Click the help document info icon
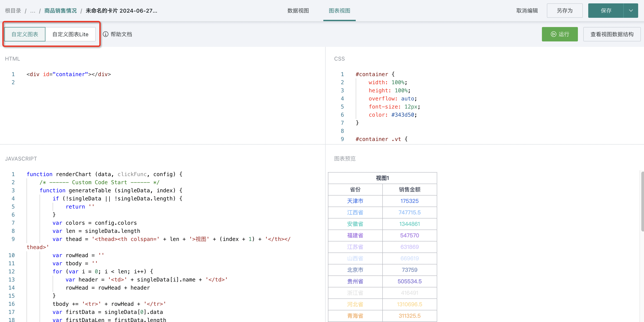The width and height of the screenshot is (644, 322). (x=106, y=34)
